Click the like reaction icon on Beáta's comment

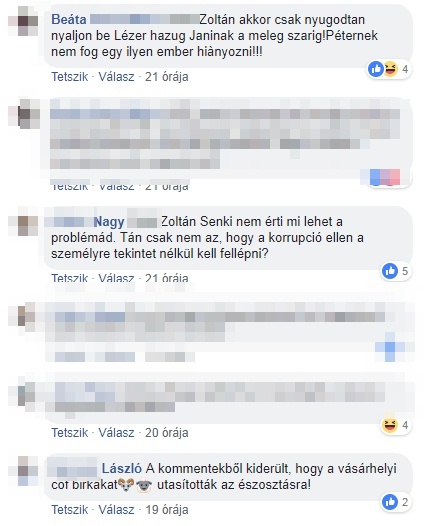pyautogui.click(x=376, y=69)
